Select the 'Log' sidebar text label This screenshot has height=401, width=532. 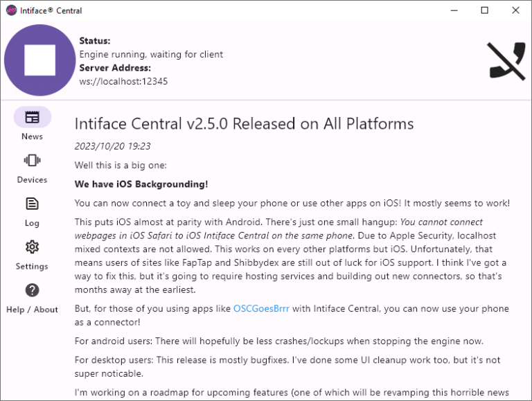(x=32, y=223)
